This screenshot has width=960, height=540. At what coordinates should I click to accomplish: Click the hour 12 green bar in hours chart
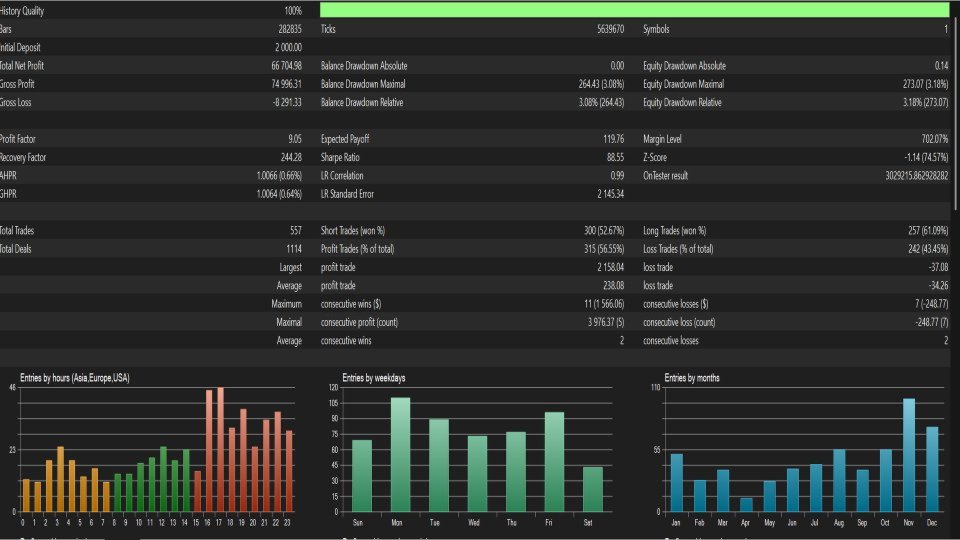(x=163, y=479)
